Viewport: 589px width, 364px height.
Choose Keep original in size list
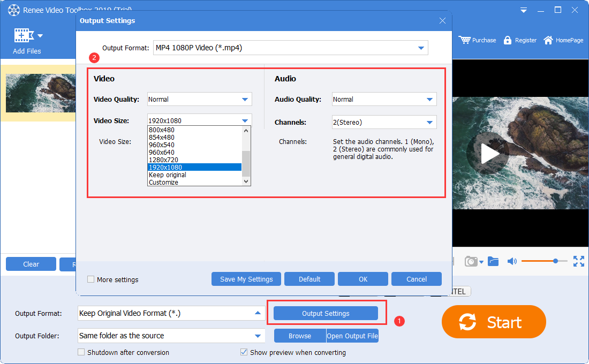pos(168,175)
